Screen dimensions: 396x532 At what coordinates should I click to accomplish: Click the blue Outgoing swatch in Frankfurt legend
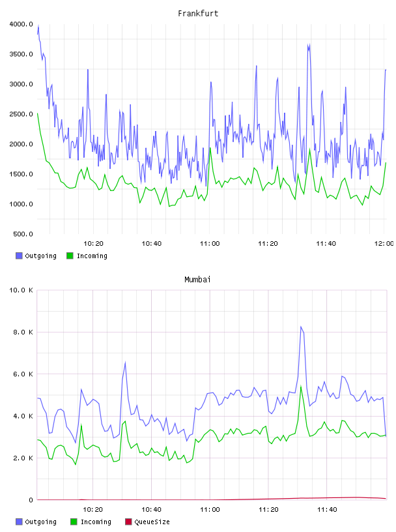19,256
